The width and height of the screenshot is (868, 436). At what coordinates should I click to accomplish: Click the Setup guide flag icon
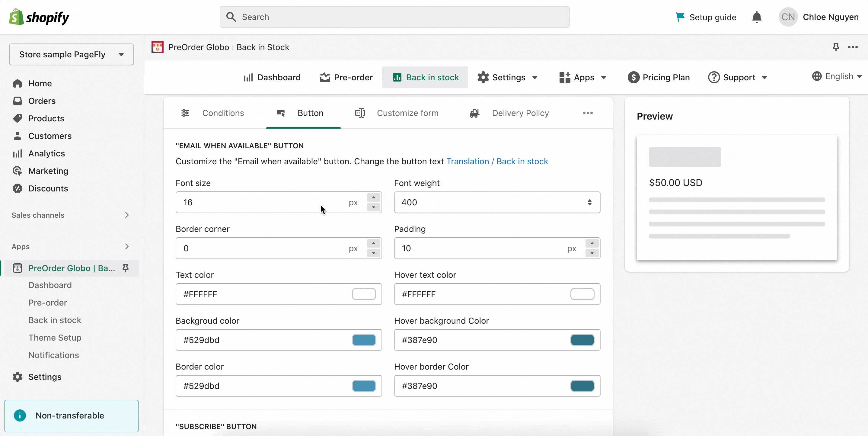click(680, 17)
